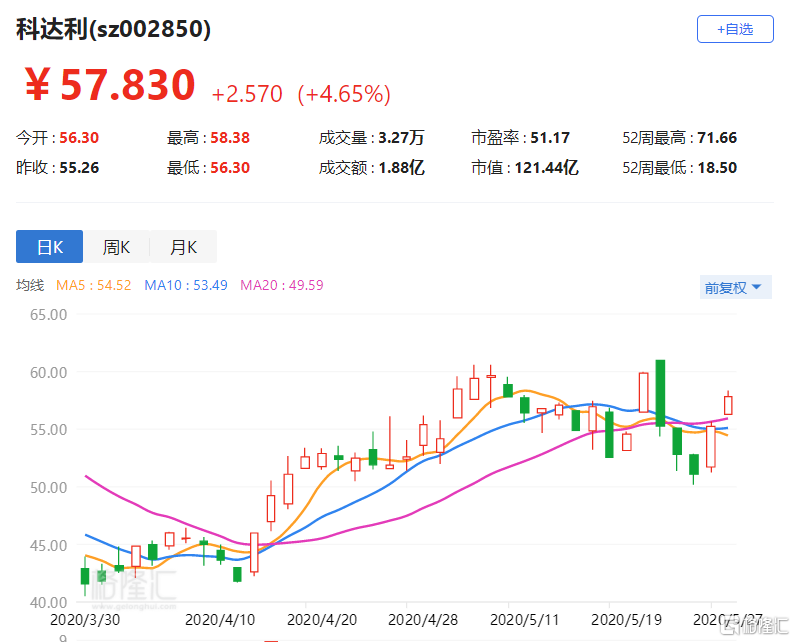795x642 pixels.
Task: Click the MA10 : 53.49 legend
Action: pos(186,285)
